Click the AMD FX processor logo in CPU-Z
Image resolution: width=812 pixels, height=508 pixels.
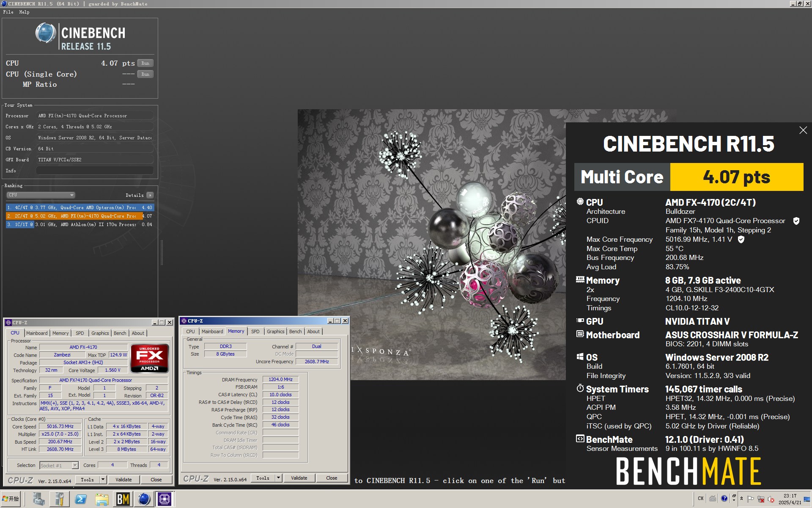tap(149, 359)
